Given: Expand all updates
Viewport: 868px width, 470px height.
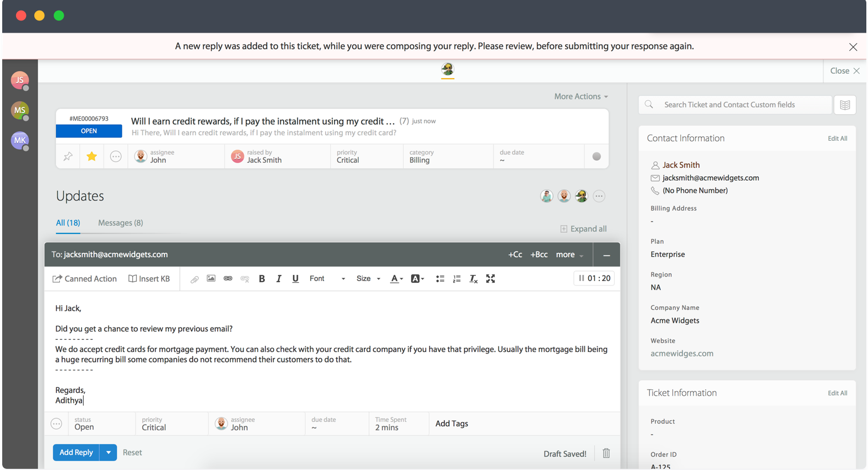Looking at the screenshot, I should [583, 229].
